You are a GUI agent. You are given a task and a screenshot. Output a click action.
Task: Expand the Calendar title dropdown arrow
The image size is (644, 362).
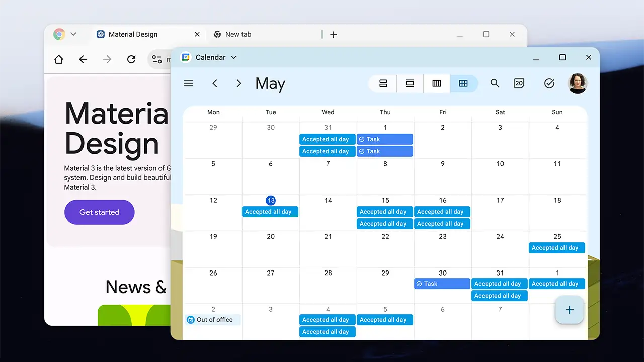click(x=234, y=57)
